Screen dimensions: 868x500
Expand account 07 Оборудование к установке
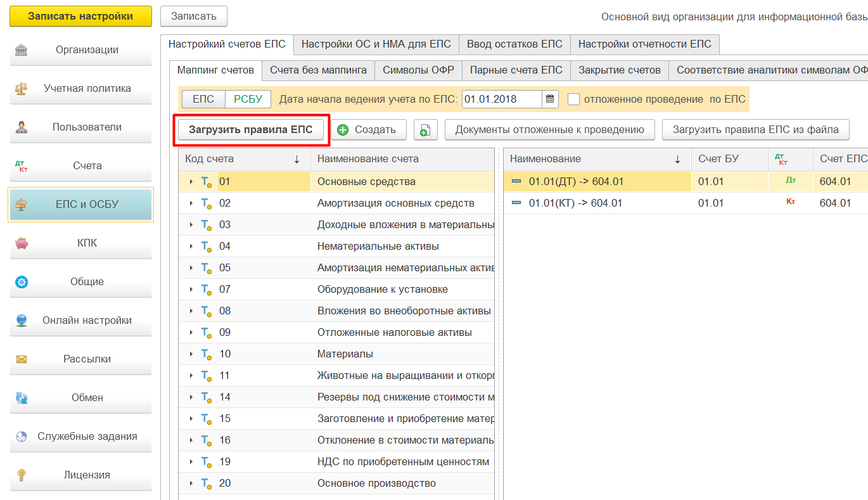[x=191, y=290]
